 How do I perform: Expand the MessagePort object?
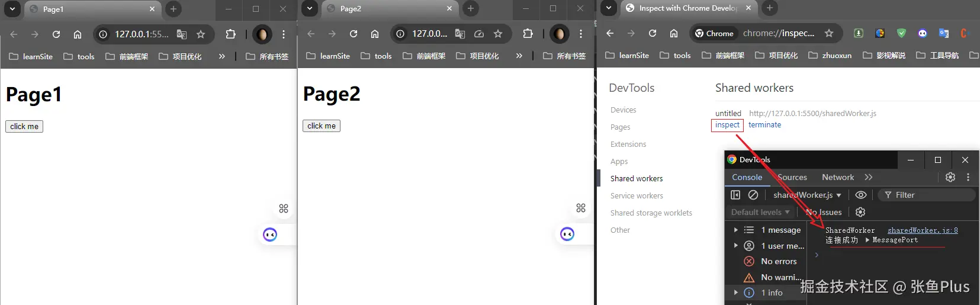(867, 240)
